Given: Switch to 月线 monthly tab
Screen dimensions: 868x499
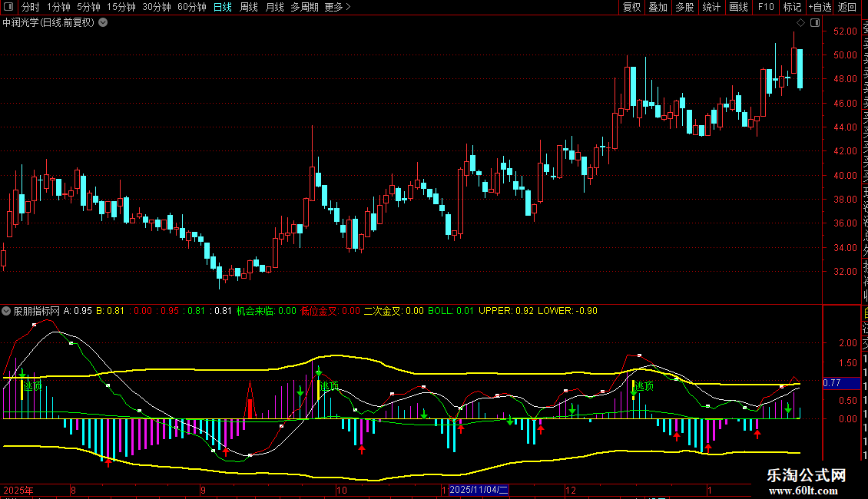Looking at the screenshot, I should coord(274,7).
